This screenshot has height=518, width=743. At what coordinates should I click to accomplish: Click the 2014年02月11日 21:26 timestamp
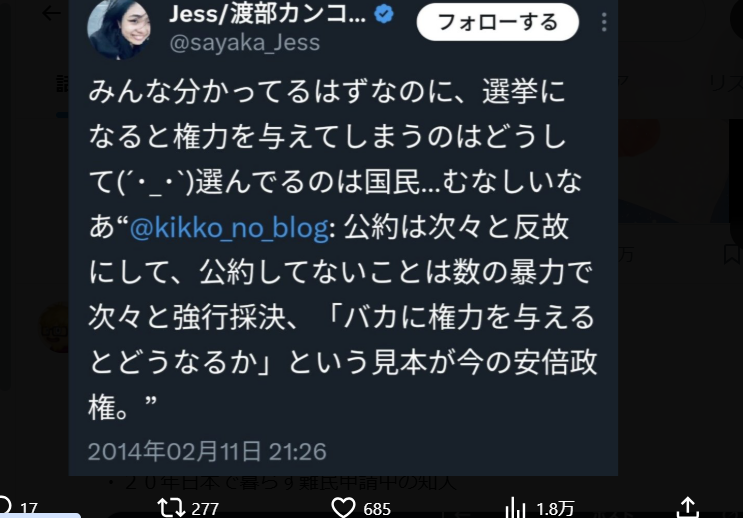point(207,451)
